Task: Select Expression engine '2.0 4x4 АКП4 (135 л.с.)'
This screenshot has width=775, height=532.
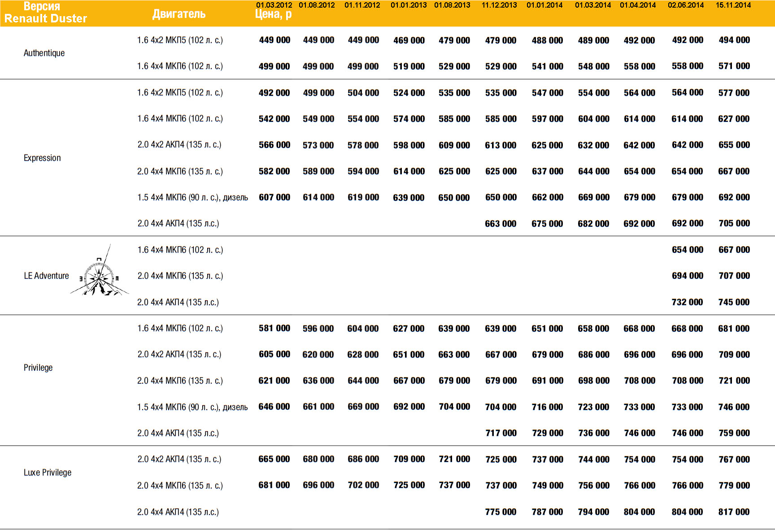Action: pos(178,223)
